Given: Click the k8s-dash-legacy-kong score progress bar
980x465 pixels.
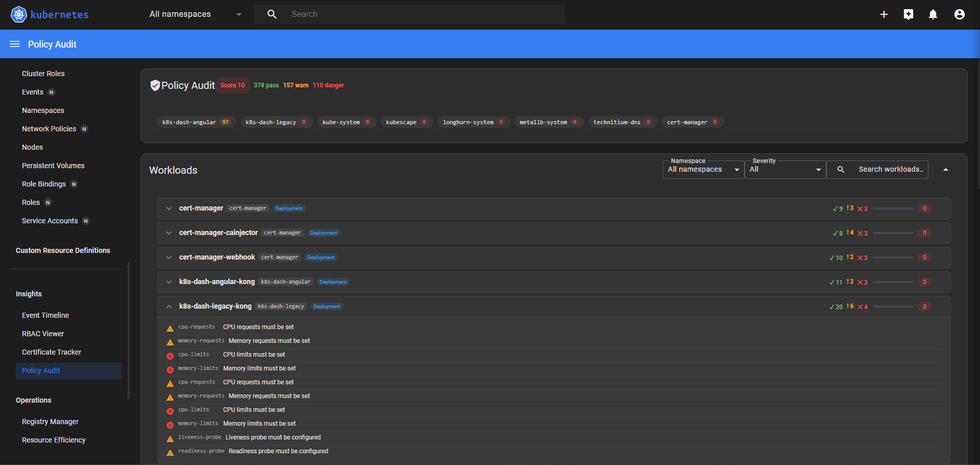Looking at the screenshot, I should [x=893, y=307].
